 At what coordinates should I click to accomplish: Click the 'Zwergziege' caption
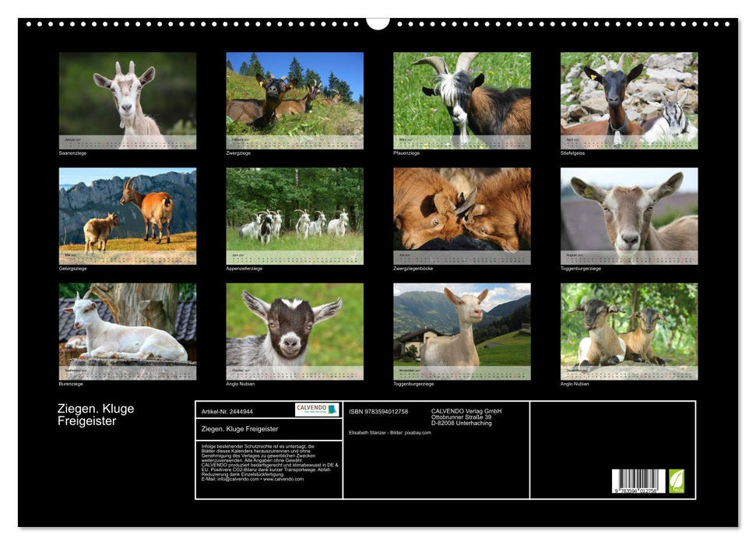coord(238,153)
